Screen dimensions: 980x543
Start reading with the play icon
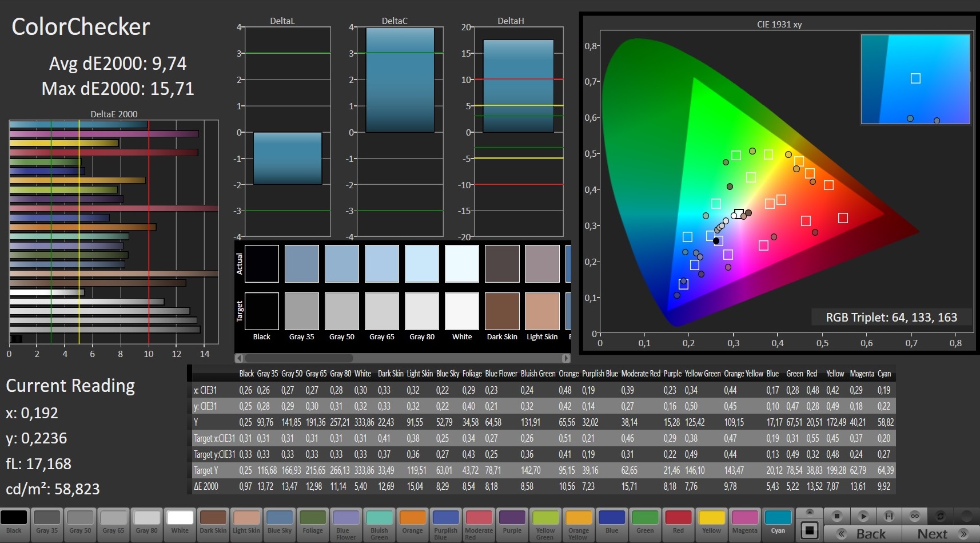point(863,516)
